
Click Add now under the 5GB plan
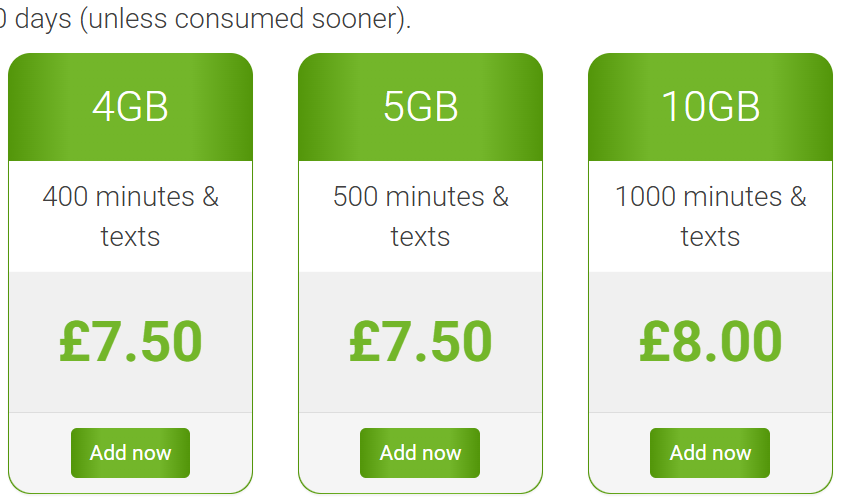click(420, 453)
